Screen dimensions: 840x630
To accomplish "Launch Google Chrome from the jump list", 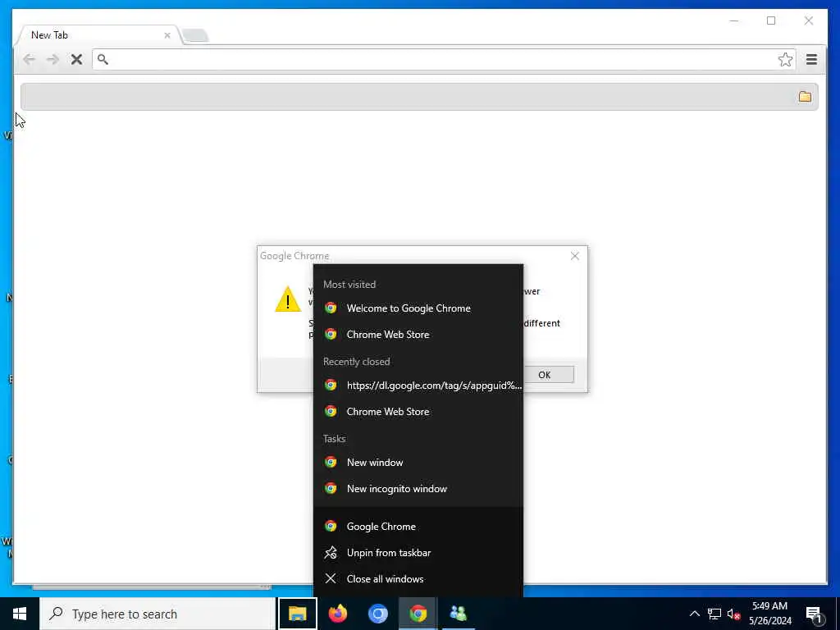I will coord(418,526).
